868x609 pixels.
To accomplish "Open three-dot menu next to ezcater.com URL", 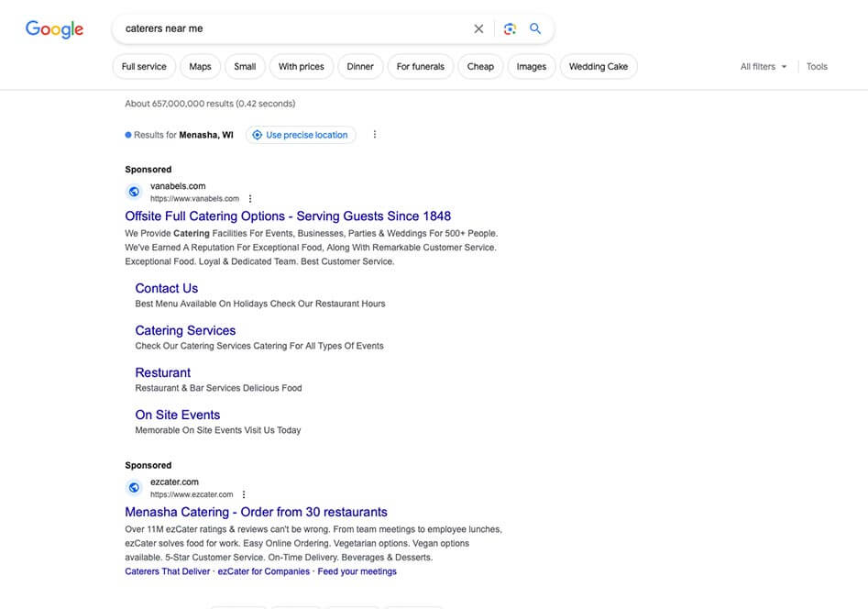I will pos(244,495).
